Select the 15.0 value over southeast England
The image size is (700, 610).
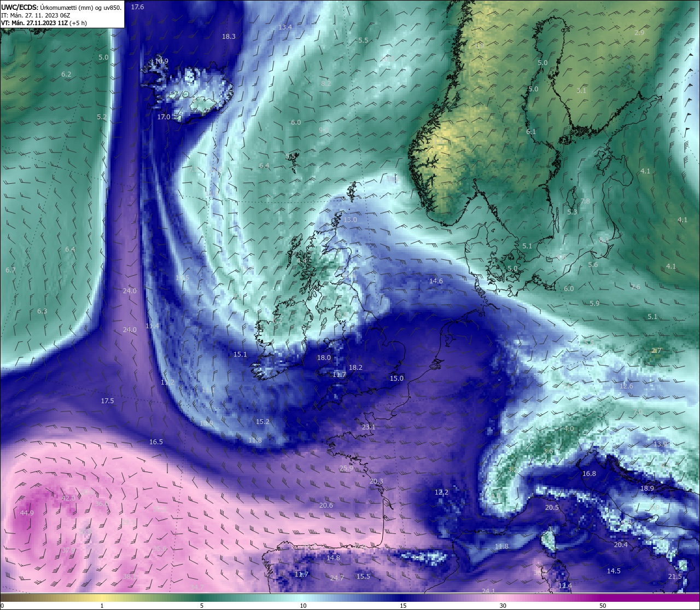[396, 379]
